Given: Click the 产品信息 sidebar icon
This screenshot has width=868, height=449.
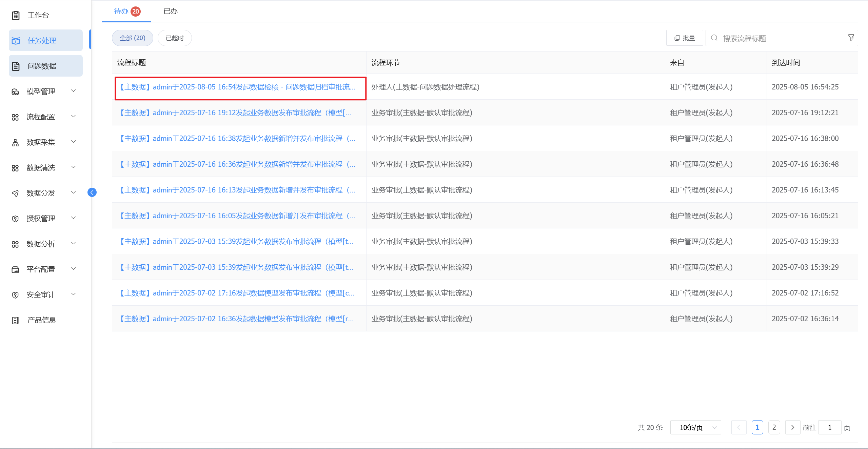Looking at the screenshot, I should coord(16,320).
